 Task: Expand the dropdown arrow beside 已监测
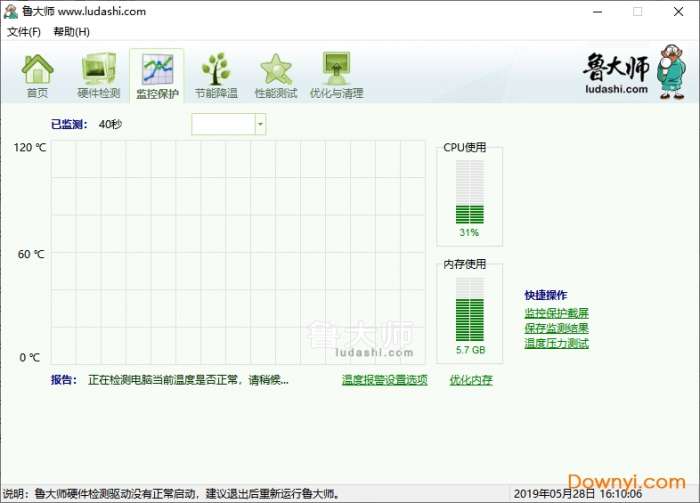coord(260,124)
